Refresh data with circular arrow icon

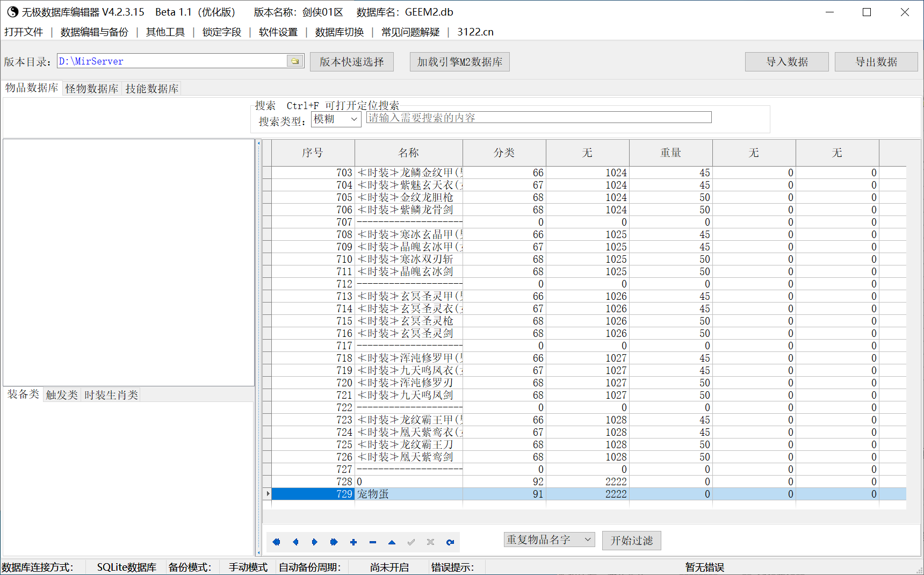point(450,542)
